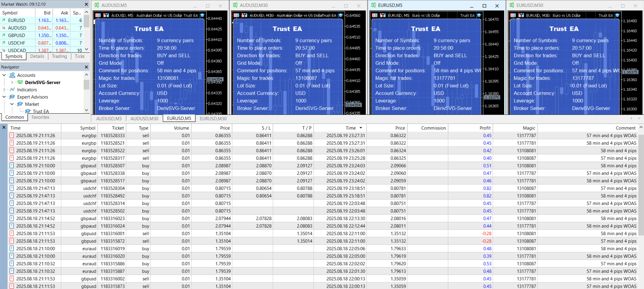The width and height of the screenshot is (644, 289).
Task: Open the Favorites tab in Navigator
Action: click(x=40, y=117)
